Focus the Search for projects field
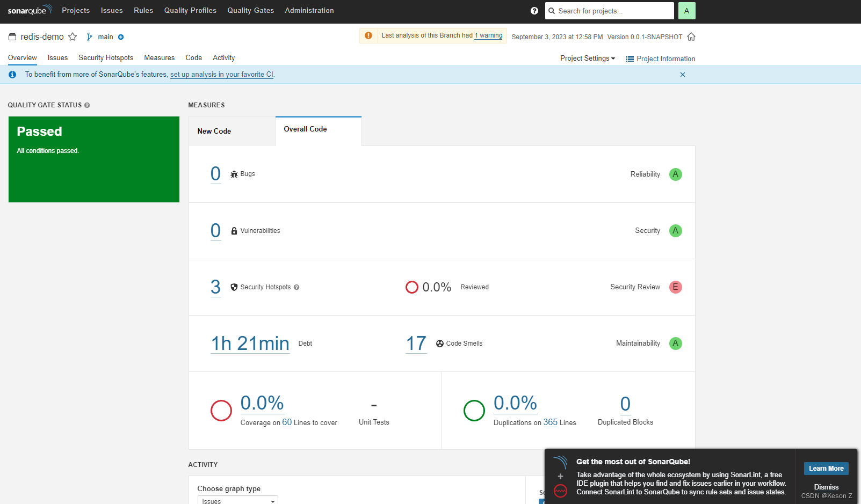Viewport: 861px width, 504px height. [610, 11]
